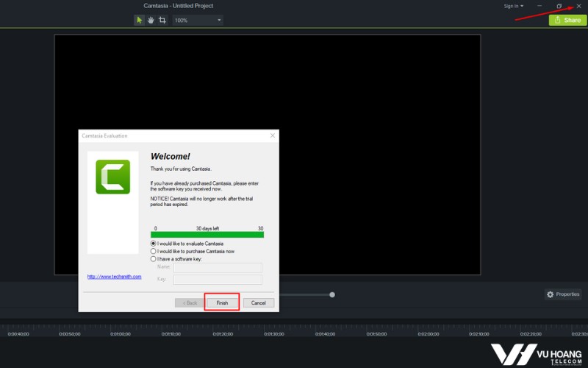588x368 pixels.
Task: Click timeline ruler at 0:01:00;00
Action: 121,334
